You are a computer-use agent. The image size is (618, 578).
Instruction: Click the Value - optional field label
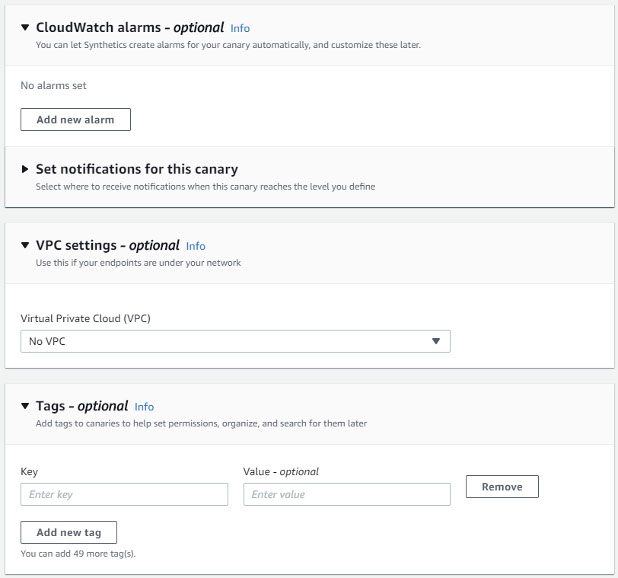coord(281,471)
